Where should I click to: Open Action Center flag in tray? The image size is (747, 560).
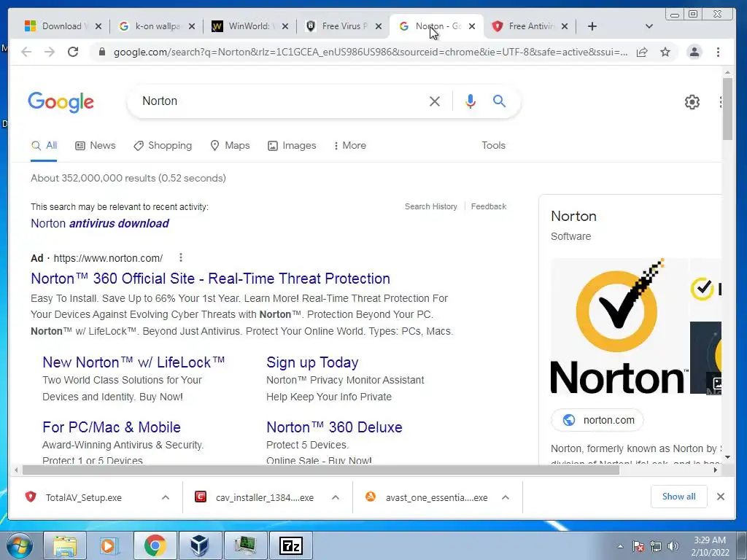click(638, 546)
